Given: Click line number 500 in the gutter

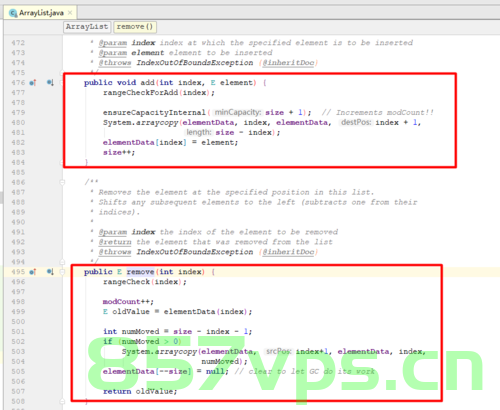Looking at the screenshot, I should pos(18,322).
